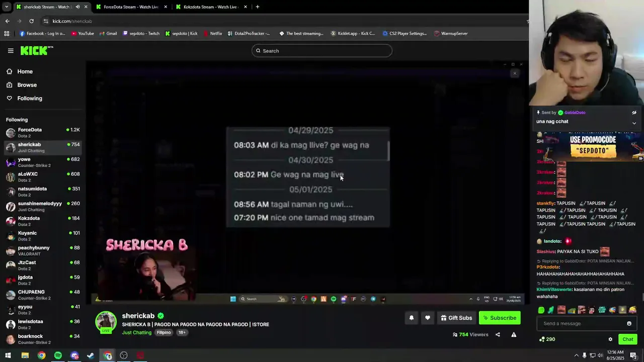Screen dimensions: 644x362
Task: Open natsumidota channel in following list
Action: pos(43,192)
